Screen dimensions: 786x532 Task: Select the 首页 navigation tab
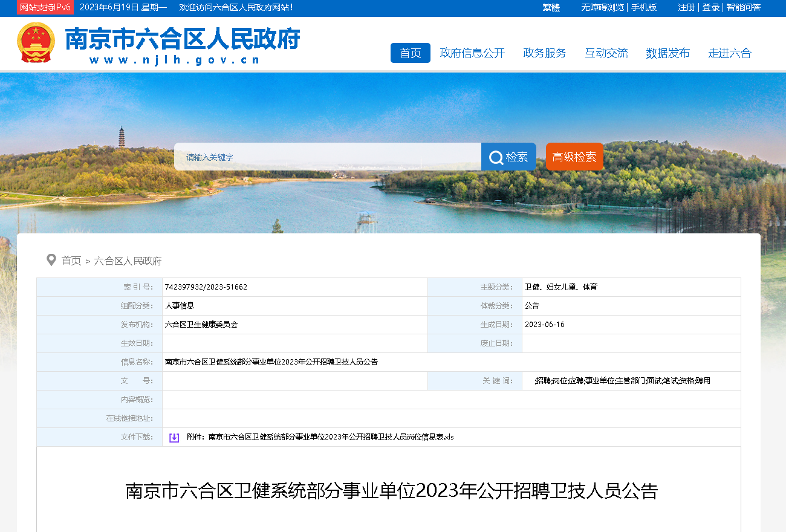point(410,53)
